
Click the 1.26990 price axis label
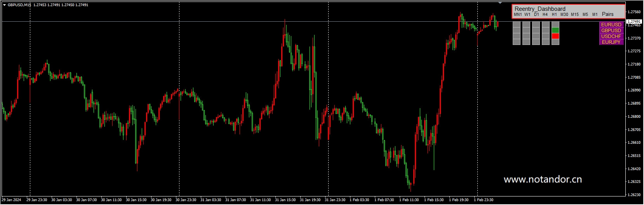pyautogui.click(x=635, y=90)
